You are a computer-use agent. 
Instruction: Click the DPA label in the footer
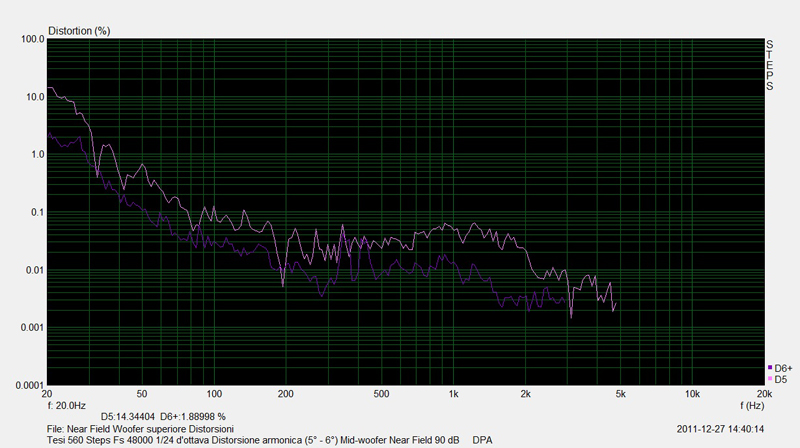tap(482, 440)
